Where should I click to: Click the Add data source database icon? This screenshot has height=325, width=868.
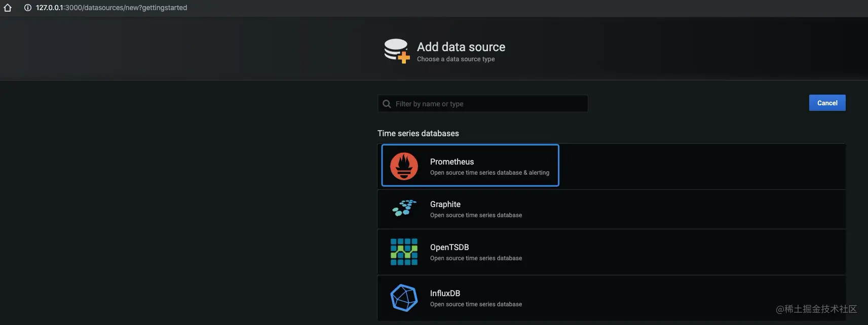click(x=397, y=51)
